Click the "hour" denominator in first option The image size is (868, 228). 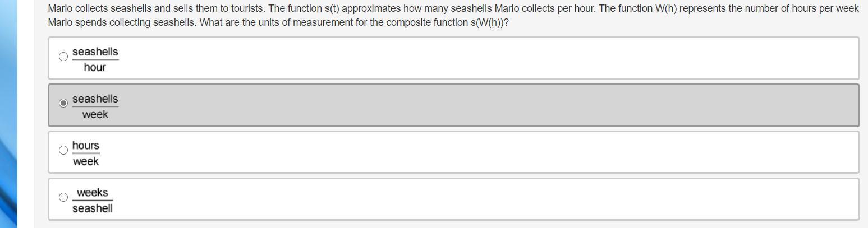[x=95, y=67]
